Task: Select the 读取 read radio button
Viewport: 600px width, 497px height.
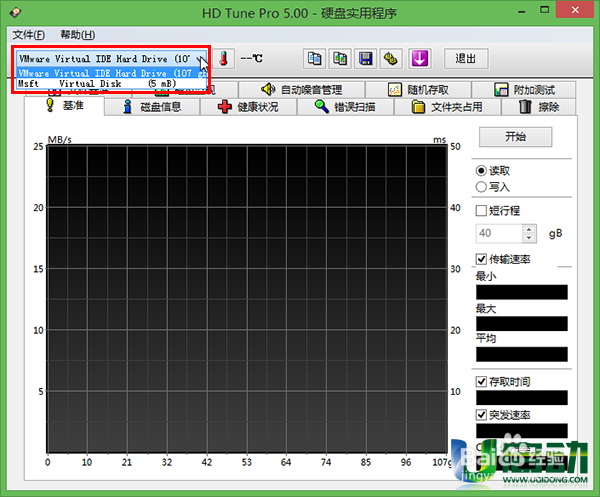Action: (481, 171)
